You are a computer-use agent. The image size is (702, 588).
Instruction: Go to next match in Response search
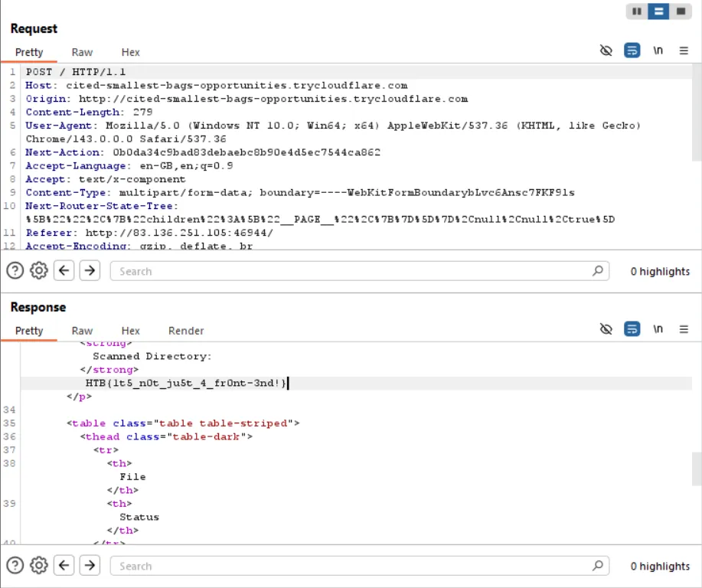[x=90, y=566]
